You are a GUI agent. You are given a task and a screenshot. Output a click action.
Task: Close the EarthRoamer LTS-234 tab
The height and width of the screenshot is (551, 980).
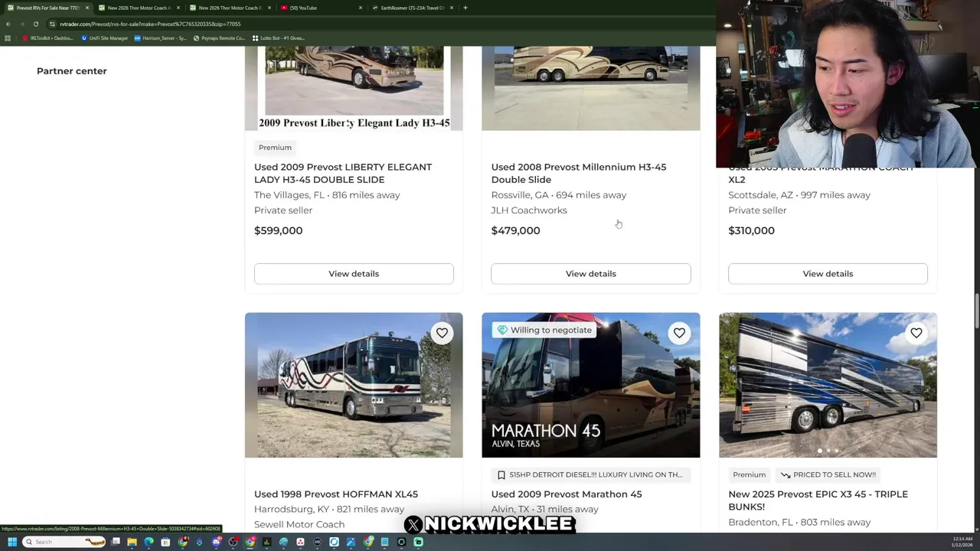(x=452, y=8)
